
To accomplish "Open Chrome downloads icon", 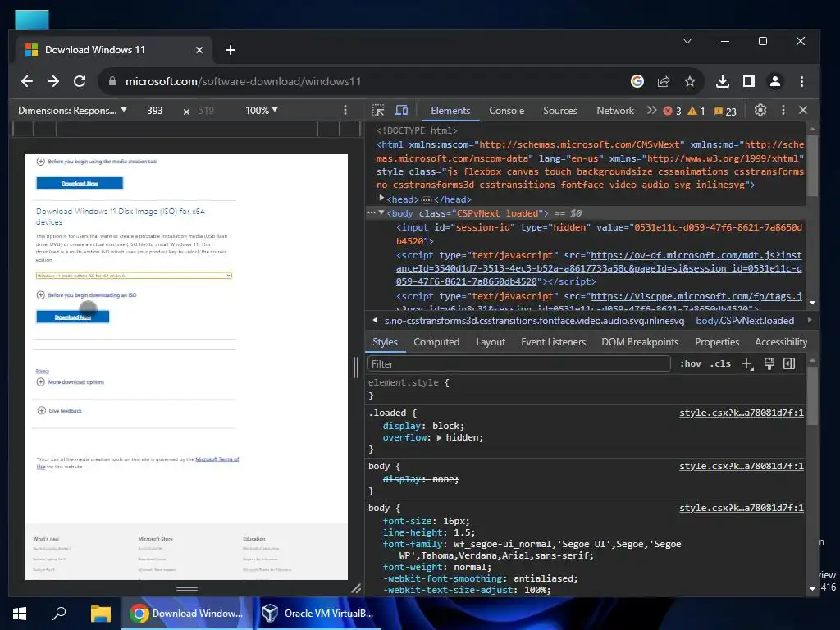I will tap(723, 81).
